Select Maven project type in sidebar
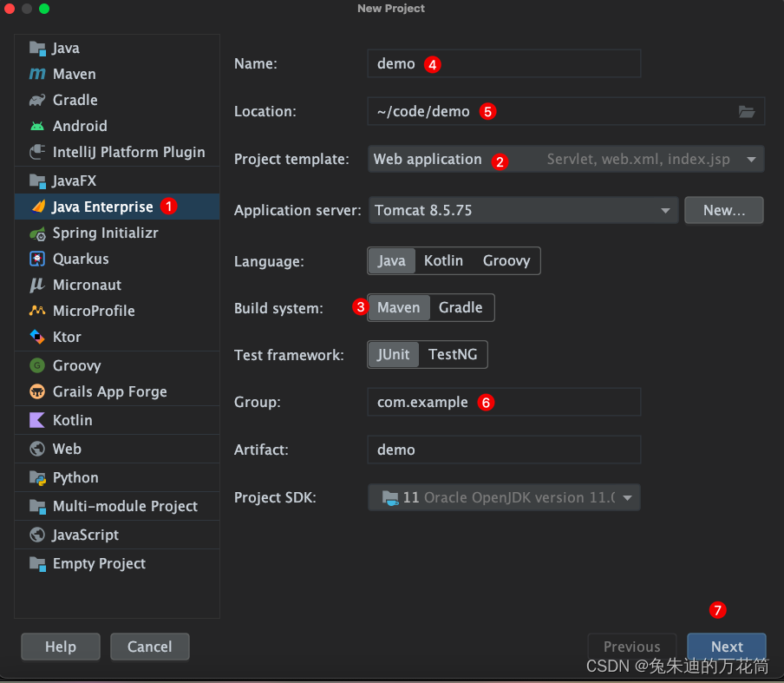The height and width of the screenshot is (683, 784). click(x=117, y=74)
